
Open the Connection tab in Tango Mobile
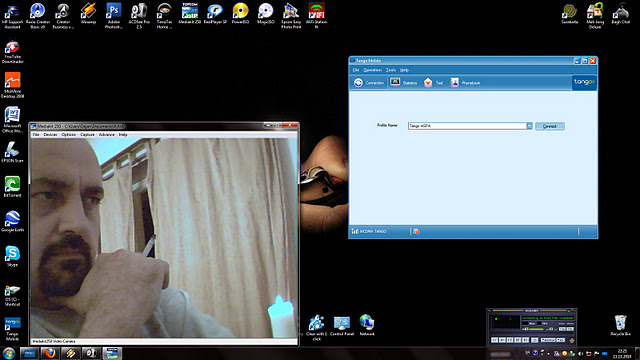click(x=369, y=83)
